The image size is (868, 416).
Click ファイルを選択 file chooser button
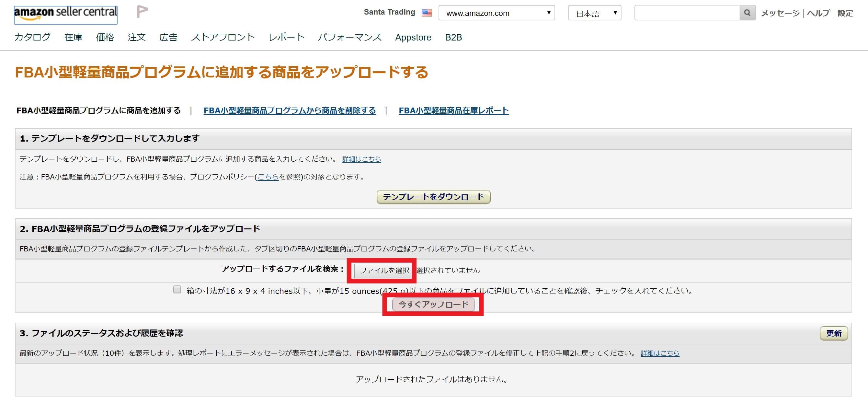pos(384,270)
